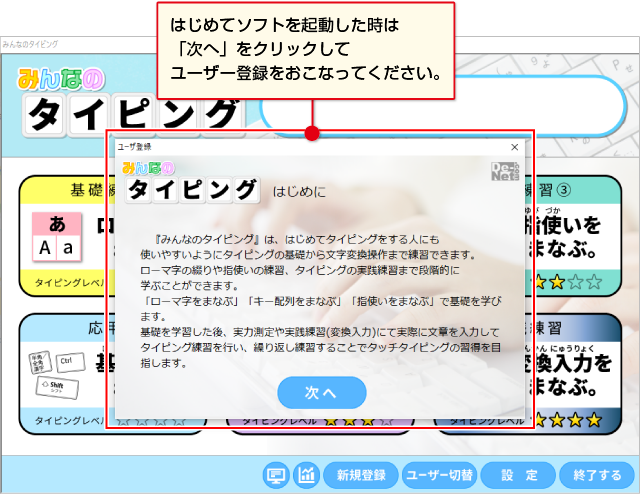Viewport: 640px width, 494px height.
Task: Close the ユーザ登録 dialog
Action: [515, 147]
